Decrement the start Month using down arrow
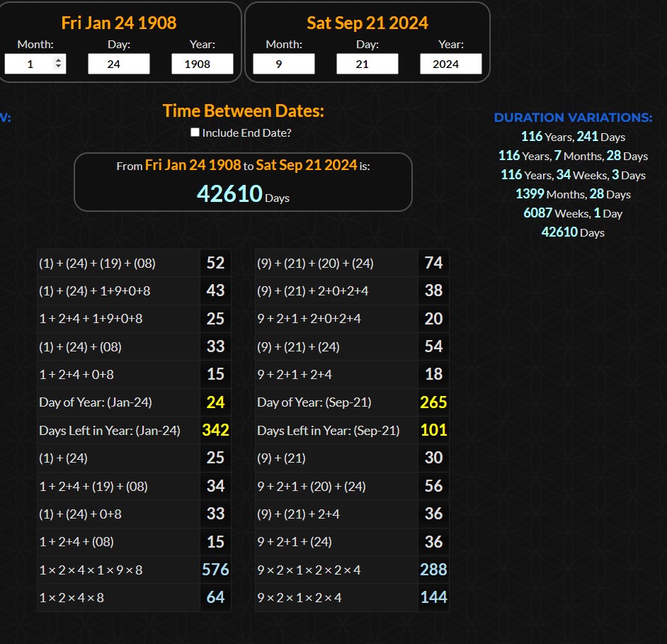 tap(58, 67)
